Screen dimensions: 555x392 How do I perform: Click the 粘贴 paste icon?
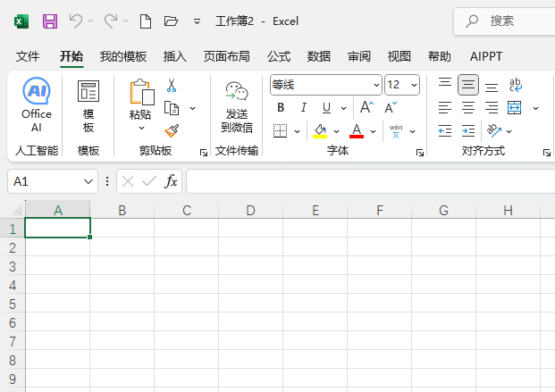[x=142, y=92]
